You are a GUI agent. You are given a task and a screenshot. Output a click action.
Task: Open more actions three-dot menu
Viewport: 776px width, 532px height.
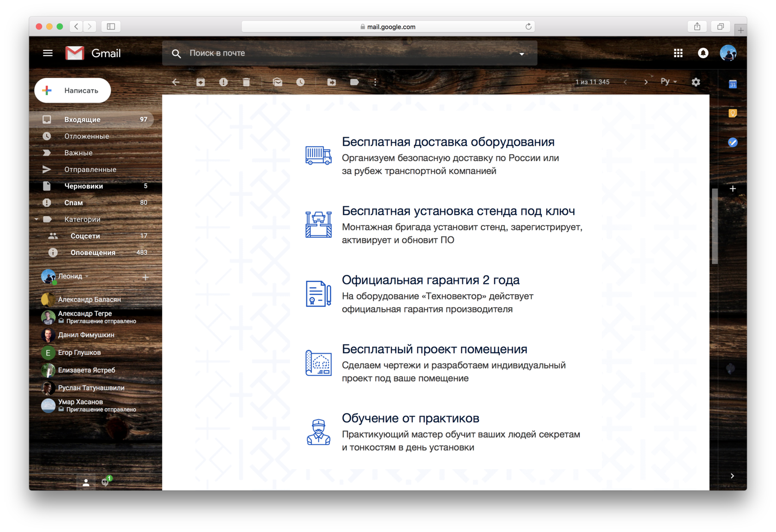(x=375, y=82)
